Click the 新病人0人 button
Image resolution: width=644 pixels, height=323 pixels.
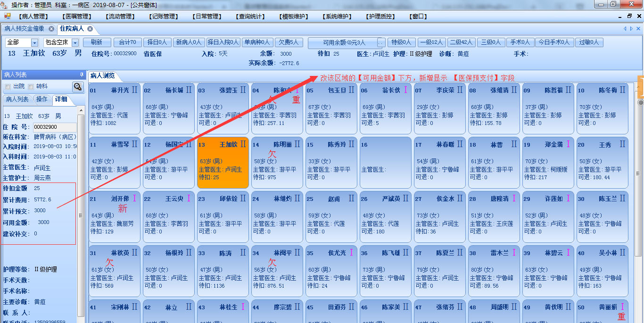pos(189,42)
